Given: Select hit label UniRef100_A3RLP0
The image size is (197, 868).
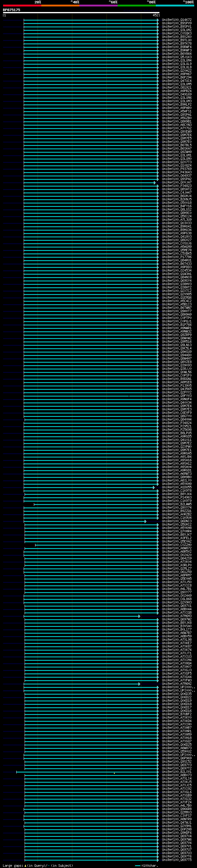Looking at the screenshot, I should pyautogui.click(x=176, y=565).
